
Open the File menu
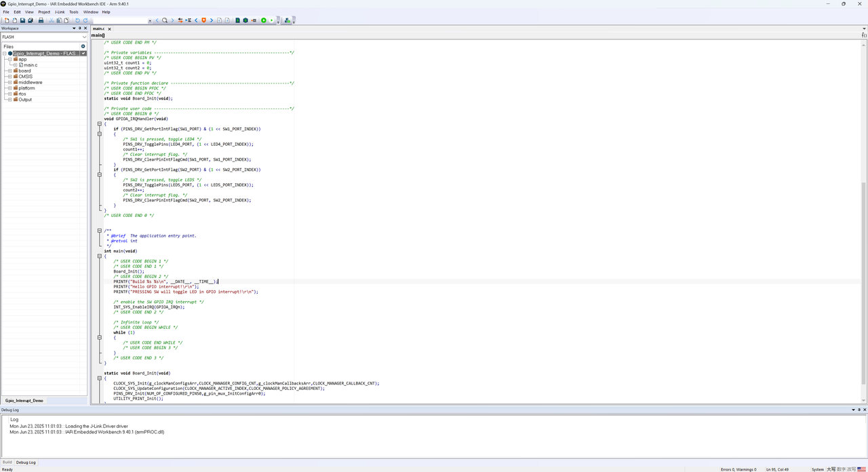(x=6, y=12)
